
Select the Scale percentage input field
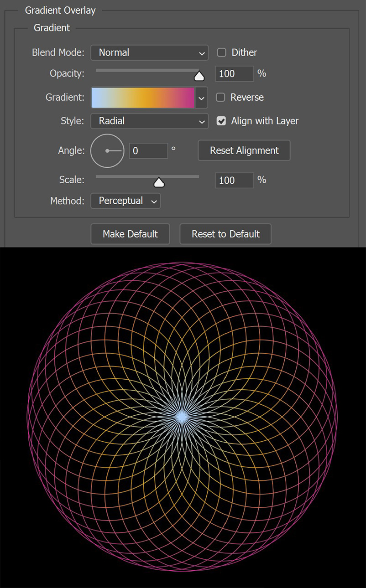click(234, 180)
